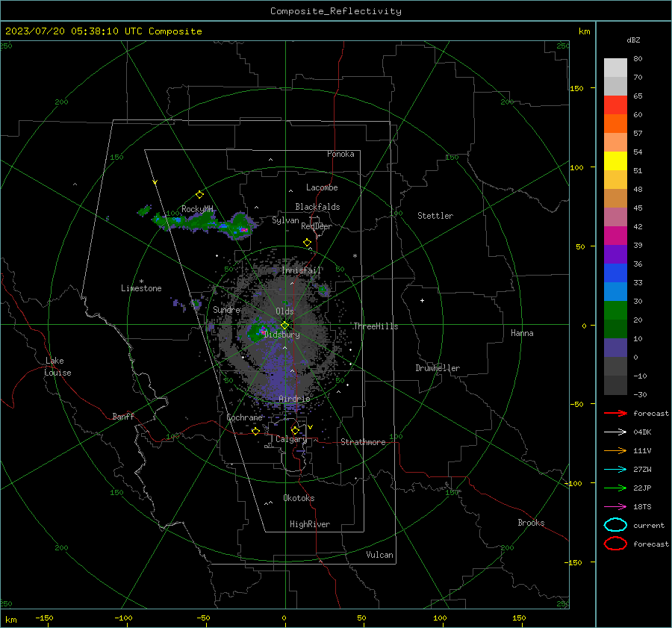Click the Didsbury city label
Viewport: 672px width, 628px height.
282,335
